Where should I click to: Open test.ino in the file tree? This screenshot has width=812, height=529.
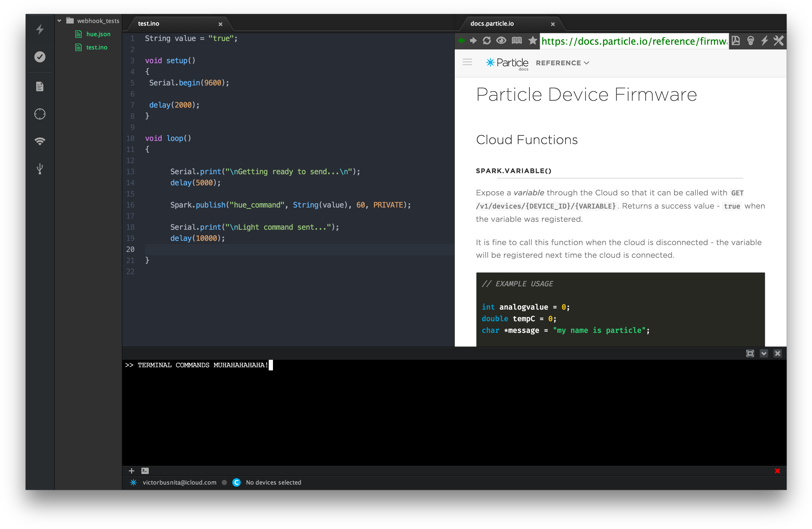tap(96, 47)
